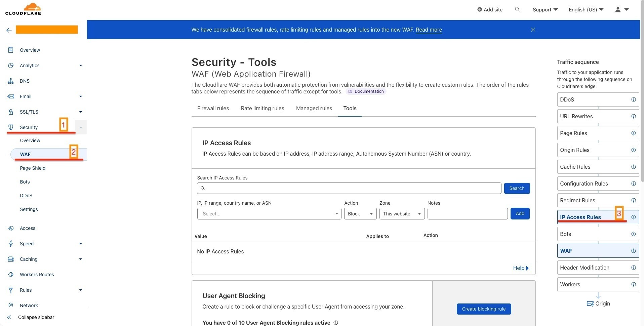
Task: Select WAF box in Traffic sequence
Action: point(598,251)
